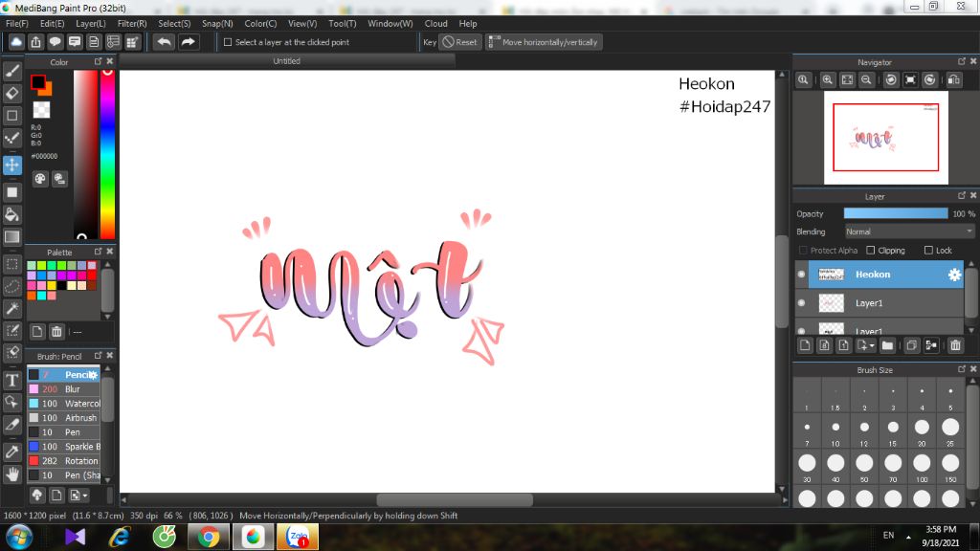The height and width of the screenshot is (551, 980).
Task: Select the Eyedropper tool
Action: pos(11,452)
